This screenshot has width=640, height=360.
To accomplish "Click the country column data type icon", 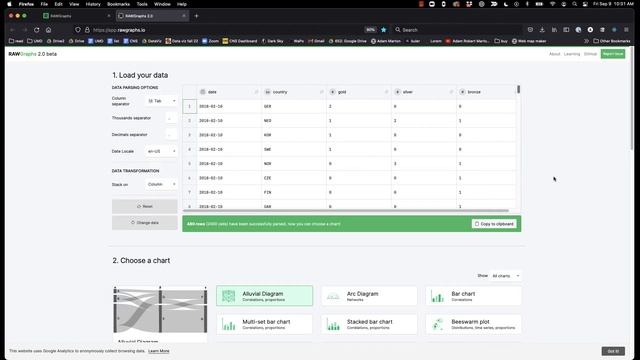I will [x=267, y=92].
